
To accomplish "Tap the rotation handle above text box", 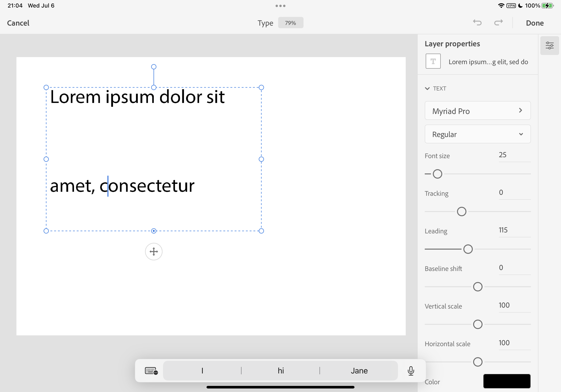I will 154,67.
